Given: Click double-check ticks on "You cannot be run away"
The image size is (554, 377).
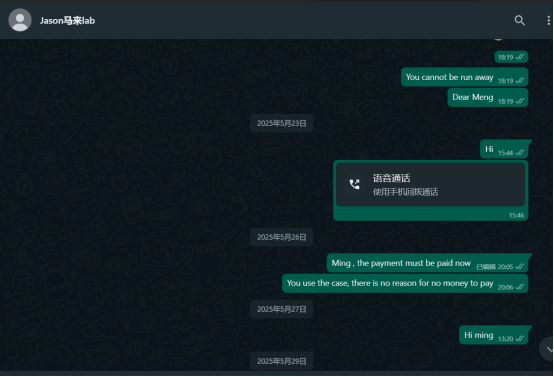Looking at the screenshot, I should [520, 81].
